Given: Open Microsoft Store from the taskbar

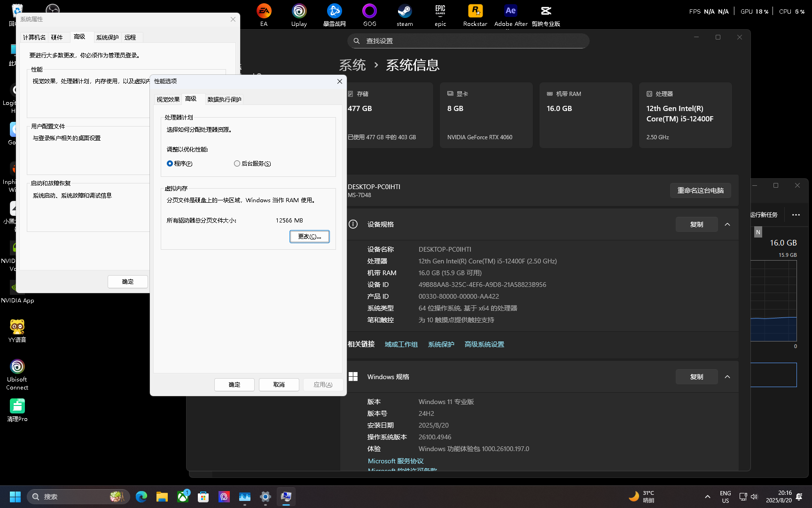Looking at the screenshot, I should coord(203,497).
